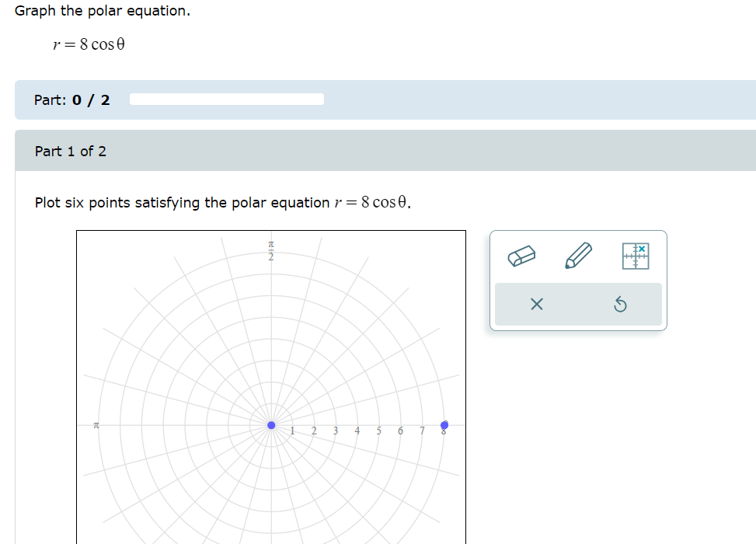Viewport: 756px width, 544px height.
Task: Click the π label on the polar axis
Action: pos(96,424)
